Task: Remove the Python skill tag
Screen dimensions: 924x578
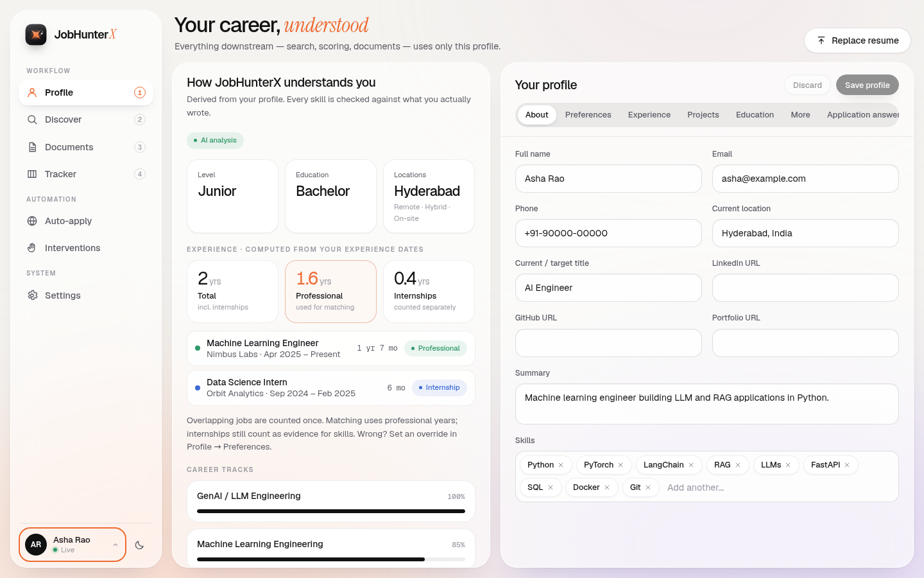Action: coord(561,465)
